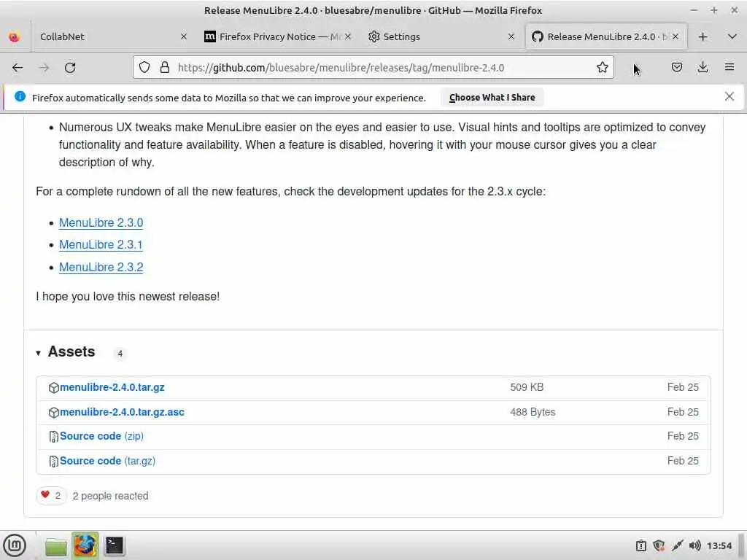Dismiss the Mozilla data notification bar

729,97
